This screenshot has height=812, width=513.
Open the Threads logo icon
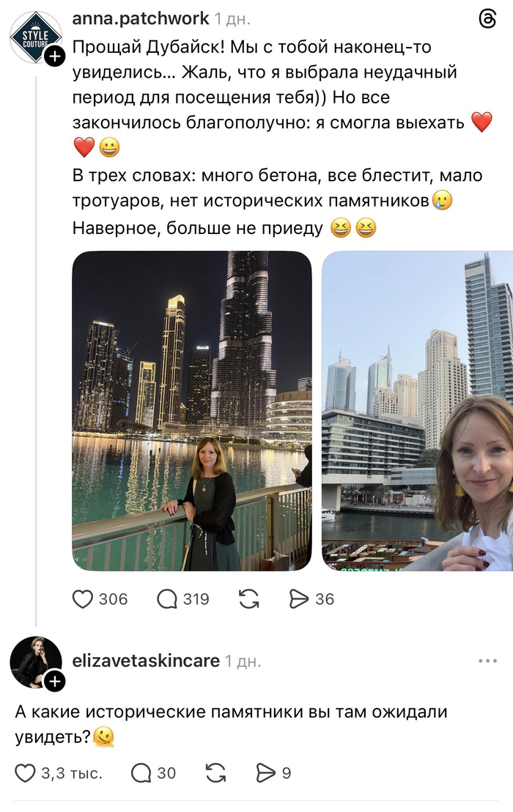pos(487,20)
